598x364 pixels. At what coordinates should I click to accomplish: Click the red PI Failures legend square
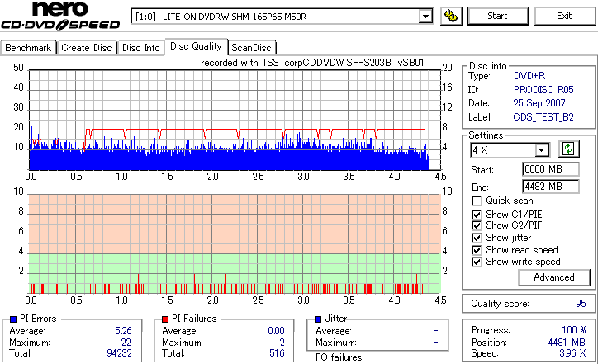click(x=165, y=319)
